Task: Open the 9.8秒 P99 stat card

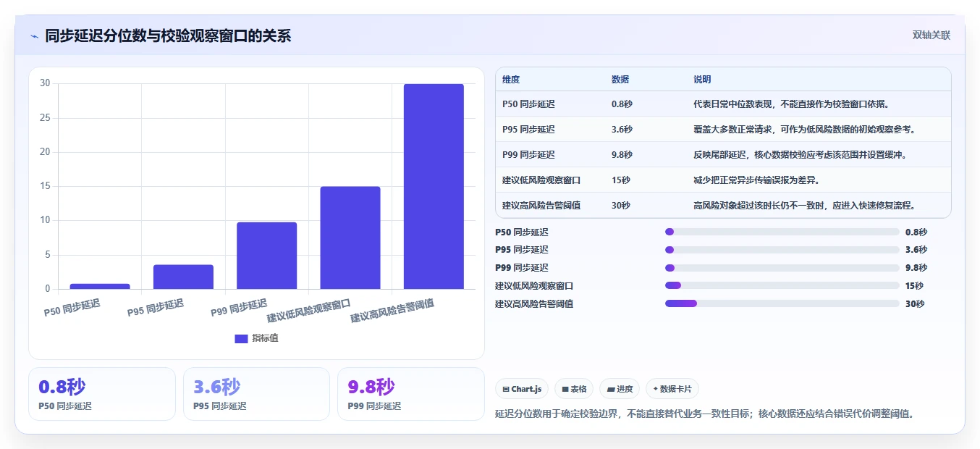Action: (411, 394)
